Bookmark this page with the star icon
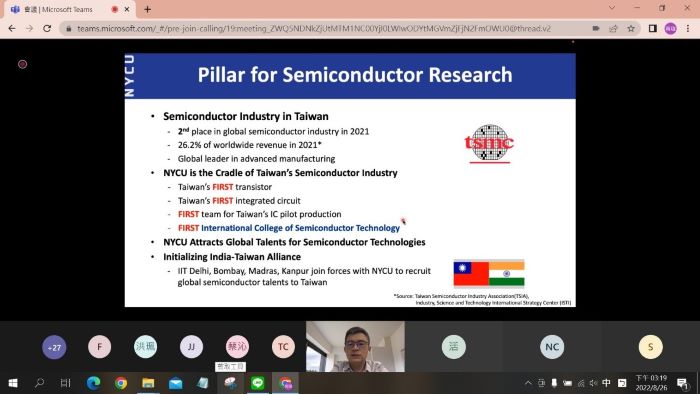 point(631,29)
